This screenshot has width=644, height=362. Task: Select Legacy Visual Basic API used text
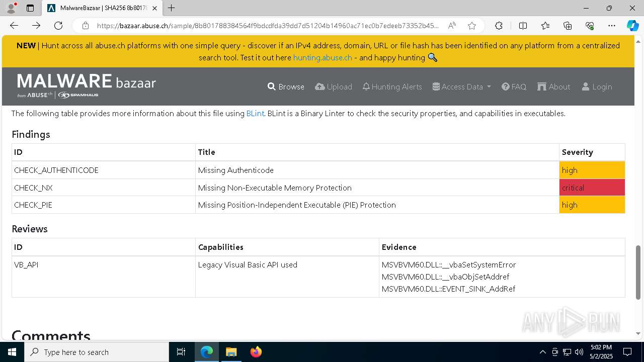click(248, 264)
